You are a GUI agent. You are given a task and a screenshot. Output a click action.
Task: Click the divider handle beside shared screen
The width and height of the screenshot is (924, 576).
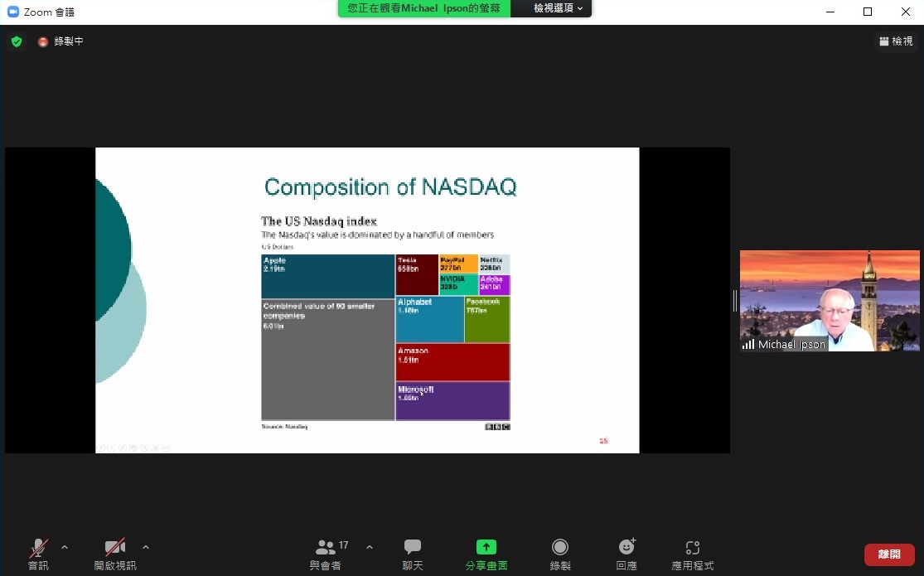734,301
